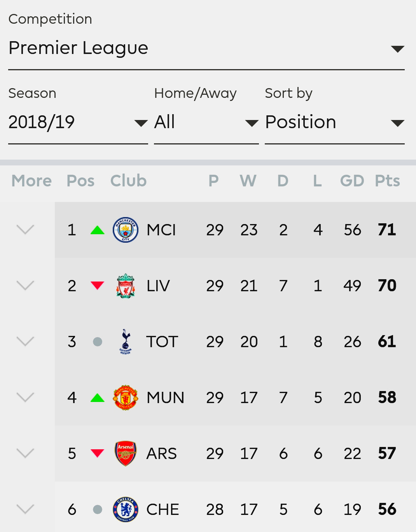Click the GD column header
Image resolution: width=416 pixels, height=532 pixels.
[x=352, y=181]
